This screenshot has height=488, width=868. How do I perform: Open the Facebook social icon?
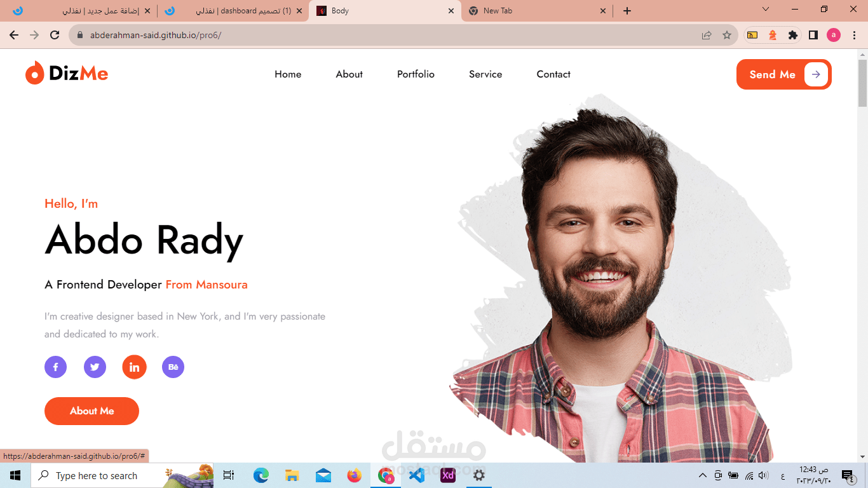click(55, 367)
